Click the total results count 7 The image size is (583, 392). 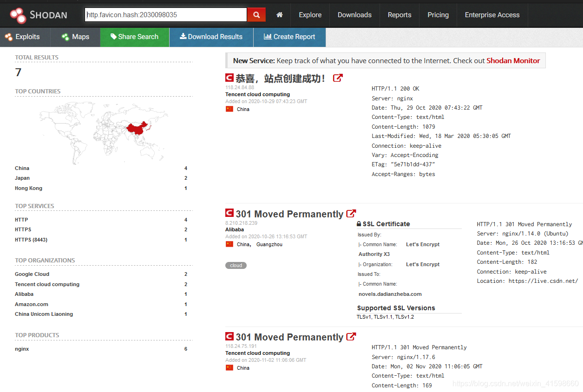click(x=18, y=72)
